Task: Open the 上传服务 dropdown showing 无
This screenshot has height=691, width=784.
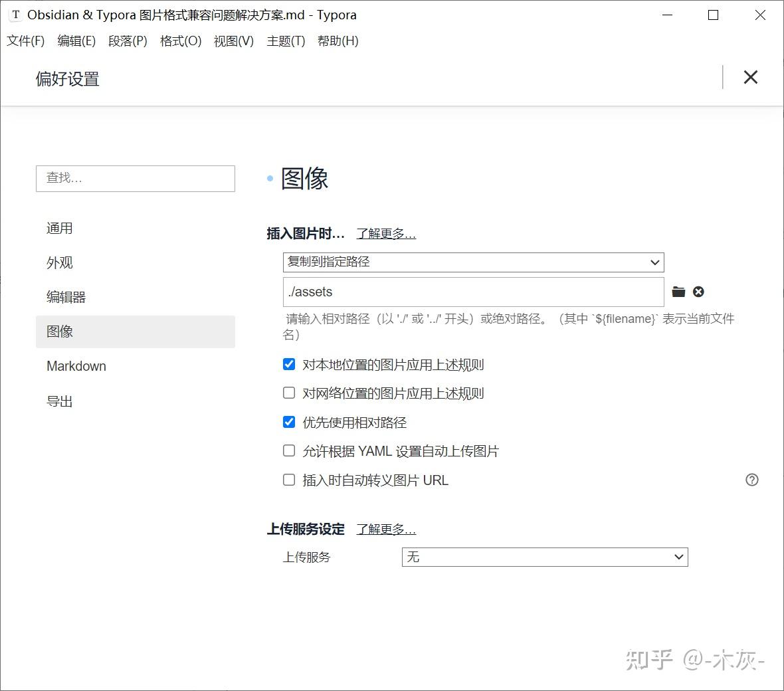Action: pos(544,557)
